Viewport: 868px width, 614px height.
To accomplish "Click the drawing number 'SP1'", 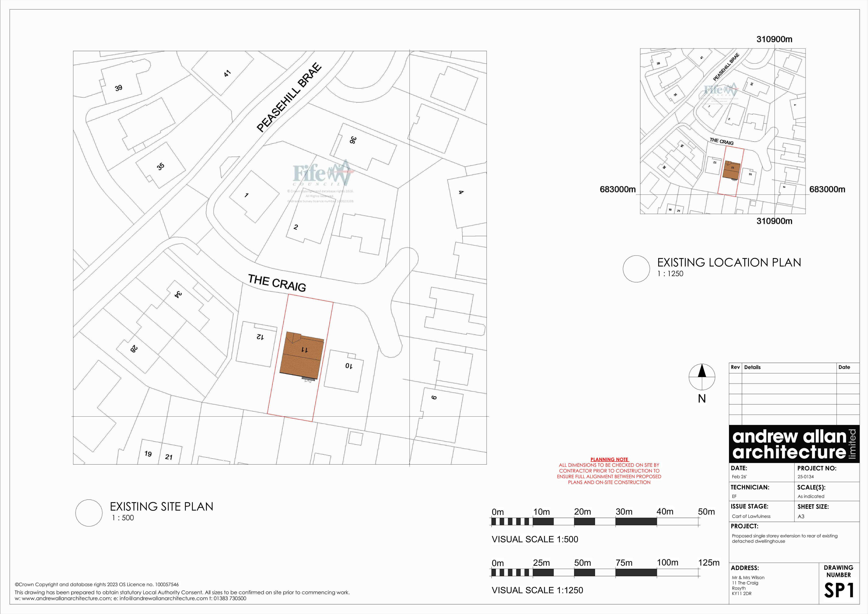I will click(839, 590).
